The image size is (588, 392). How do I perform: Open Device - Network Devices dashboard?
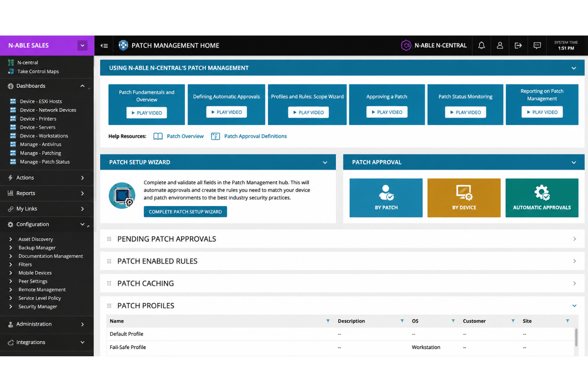click(x=48, y=110)
